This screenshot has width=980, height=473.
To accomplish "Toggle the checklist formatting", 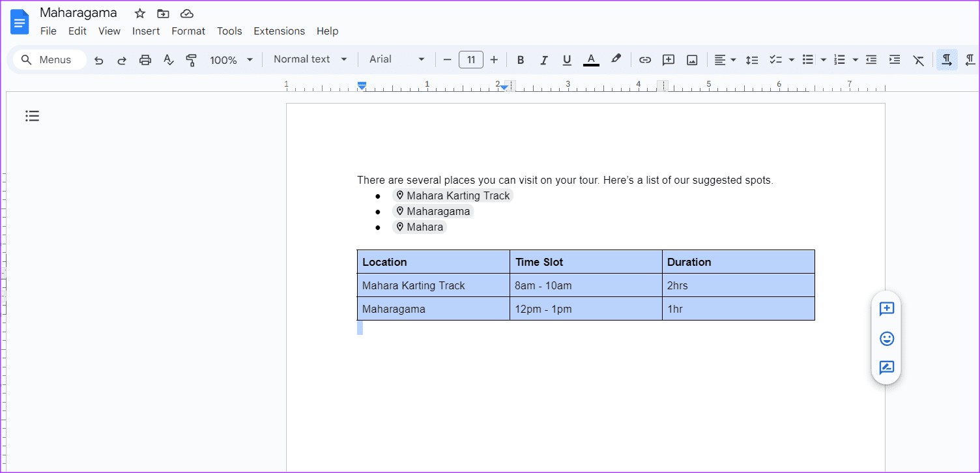I will click(777, 59).
